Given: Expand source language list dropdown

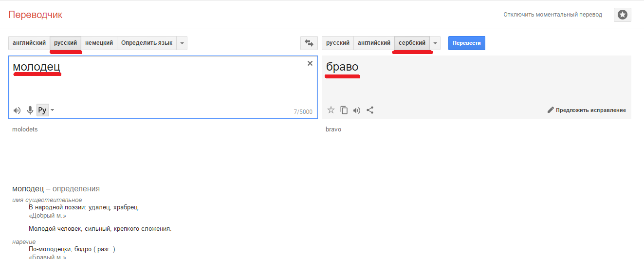Looking at the screenshot, I should [x=182, y=43].
